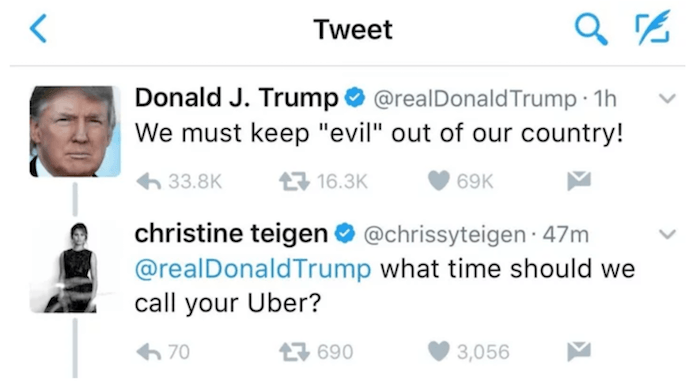700x382 pixels.
Task: Share Trump's tweet via the envelope message icon
Action: coord(579,181)
